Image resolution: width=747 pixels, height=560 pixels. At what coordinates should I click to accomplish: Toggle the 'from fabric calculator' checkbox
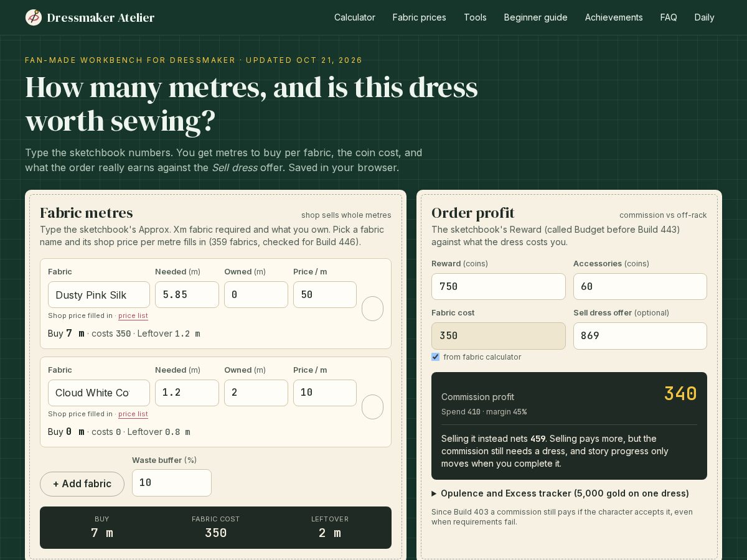pyautogui.click(x=436, y=357)
